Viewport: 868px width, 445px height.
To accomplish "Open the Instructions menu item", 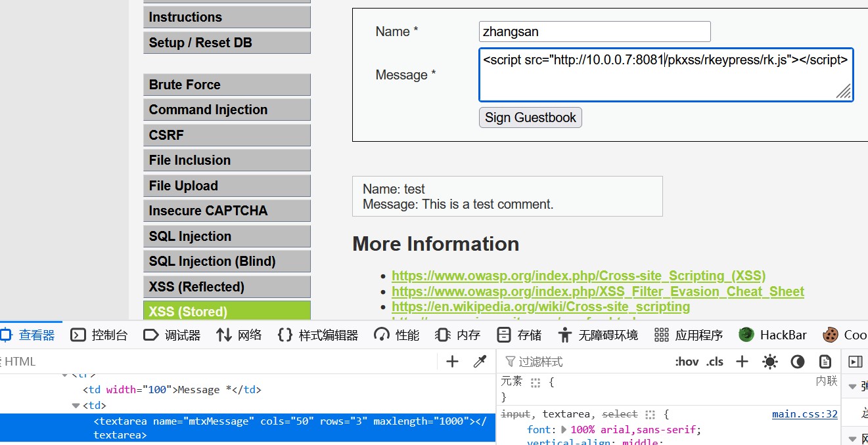I will coord(227,17).
